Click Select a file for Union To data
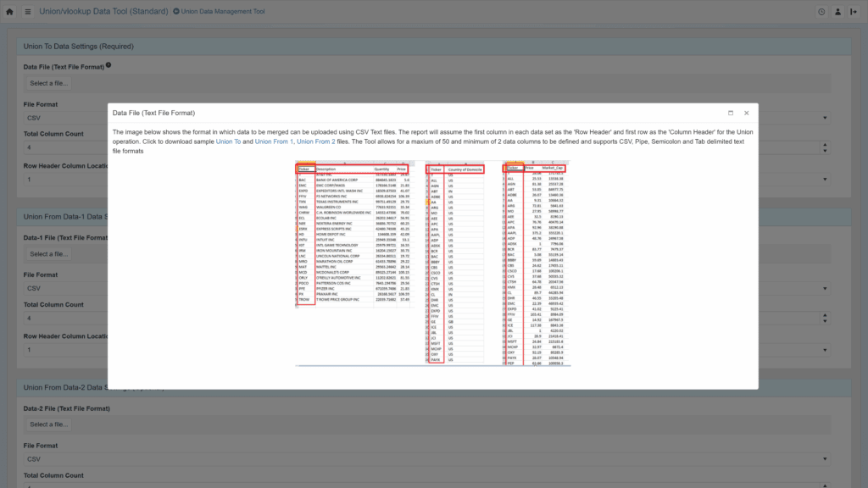The height and width of the screenshot is (488, 868). pyautogui.click(x=48, y=83)
